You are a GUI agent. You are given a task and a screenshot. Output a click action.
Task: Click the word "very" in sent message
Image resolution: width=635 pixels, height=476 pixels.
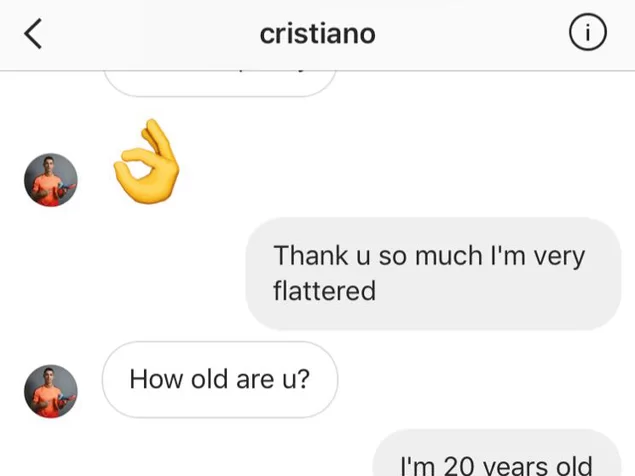tap(560, 255)
